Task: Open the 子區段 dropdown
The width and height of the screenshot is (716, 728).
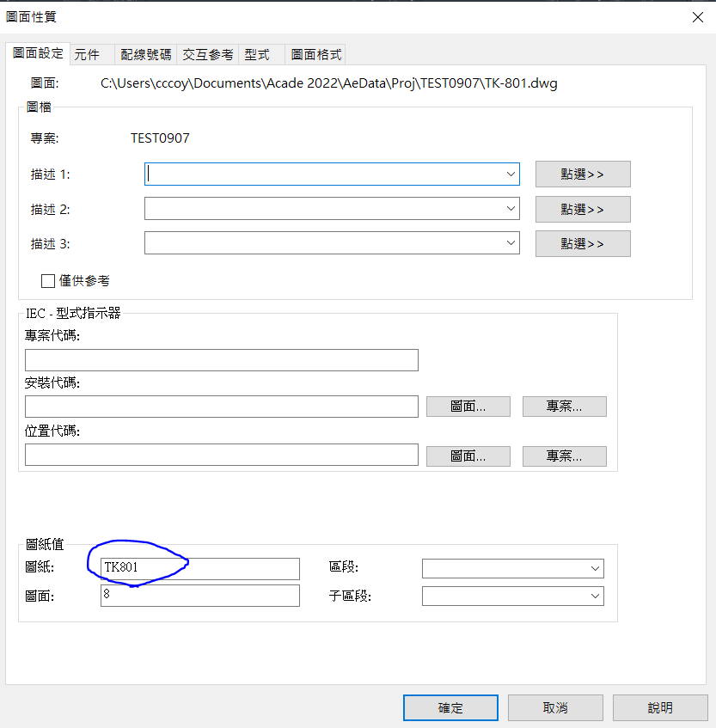Action: pyautogui.click(x=512, y=596)
